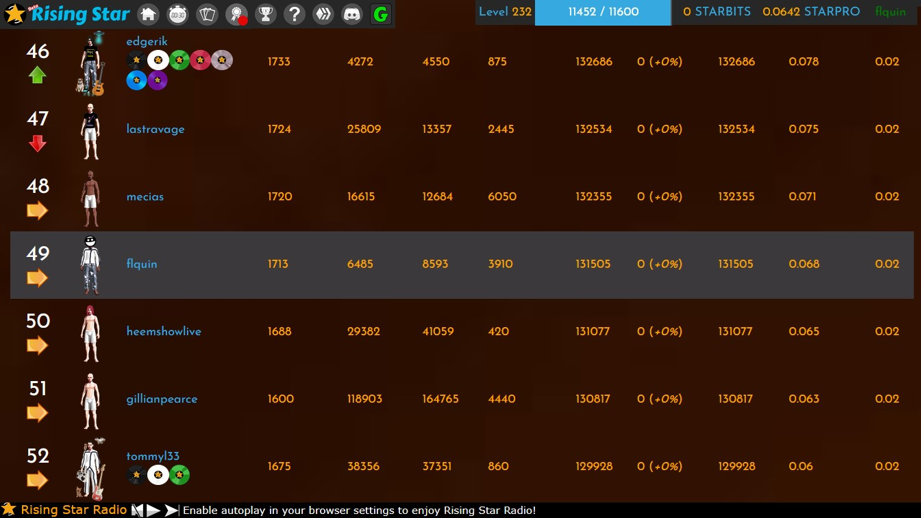Viewport: 921px width, 518px height.
Task: Click orange arrow at rank 50
Action: pyautogui.click(x=37, y=345)
